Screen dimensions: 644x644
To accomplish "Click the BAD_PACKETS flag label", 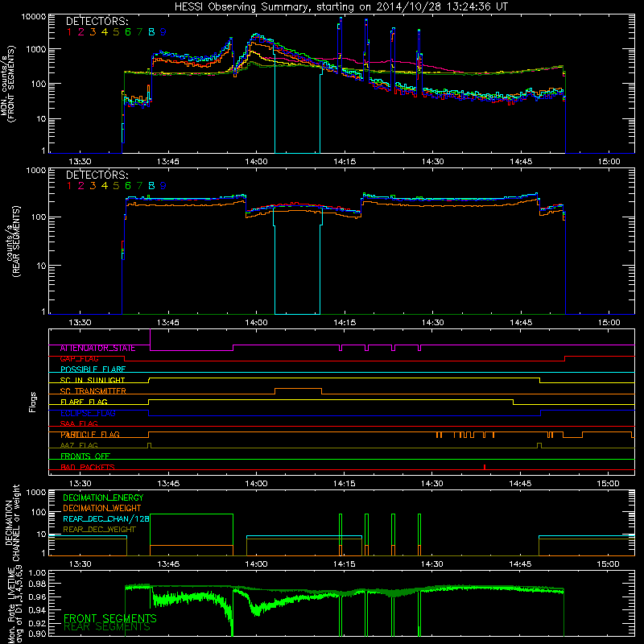I will pyautogui.click(x=88, y=467).
